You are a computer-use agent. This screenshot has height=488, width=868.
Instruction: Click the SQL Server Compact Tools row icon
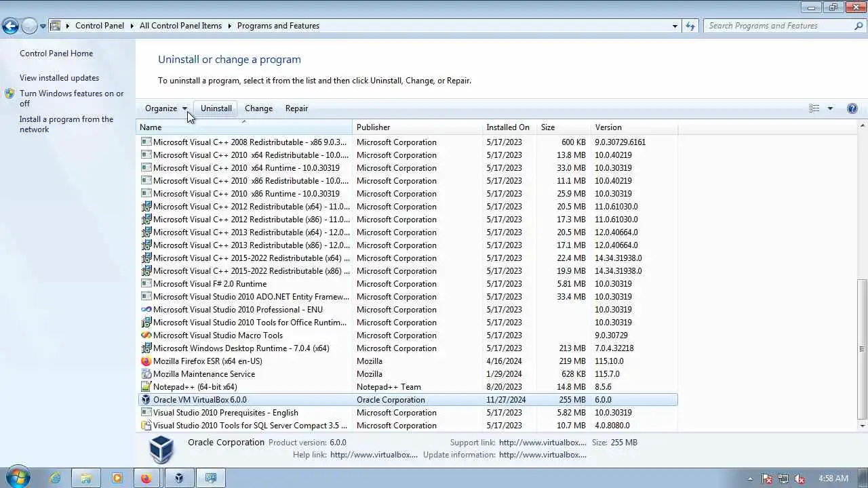pos(146,426)
